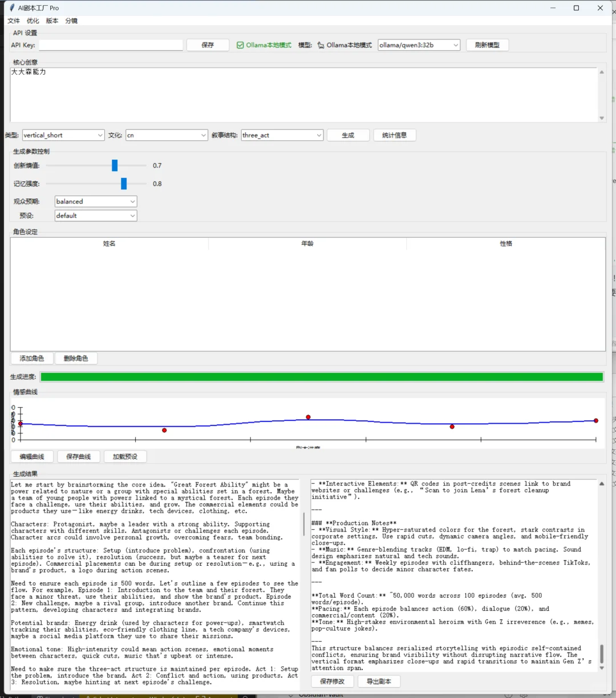
Task: Click the fourth red point on emotion curve
Action: click(452, 427)
